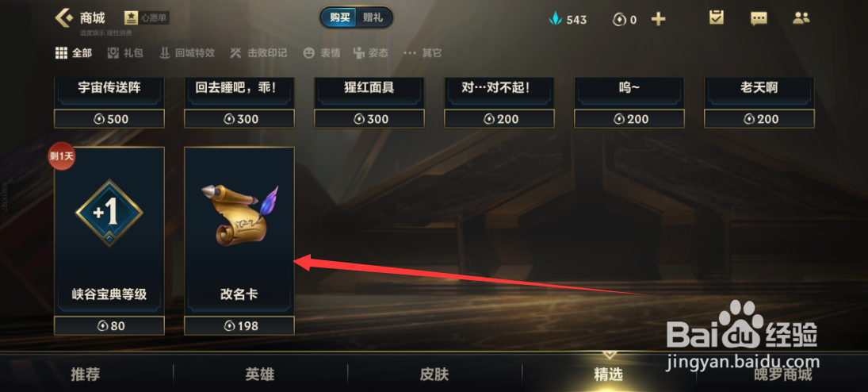Open the chat message icon
Screen dimensions: 868x392
click(759, 18)
